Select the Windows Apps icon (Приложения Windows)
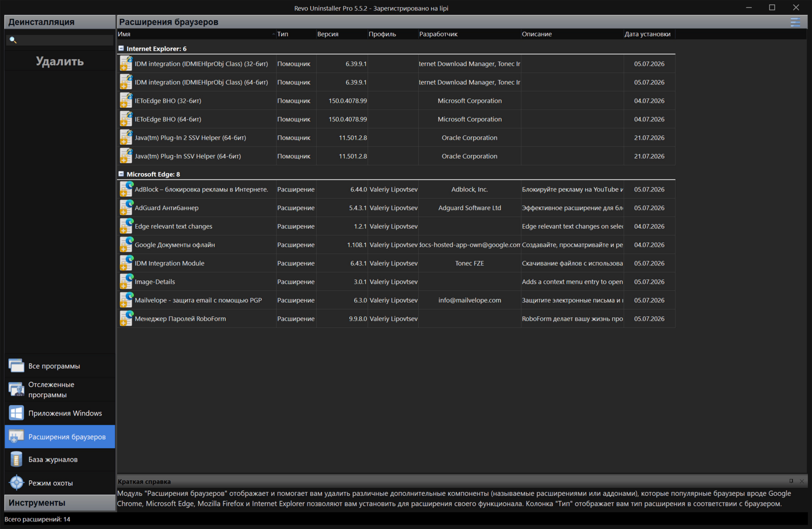 point(16,413)
